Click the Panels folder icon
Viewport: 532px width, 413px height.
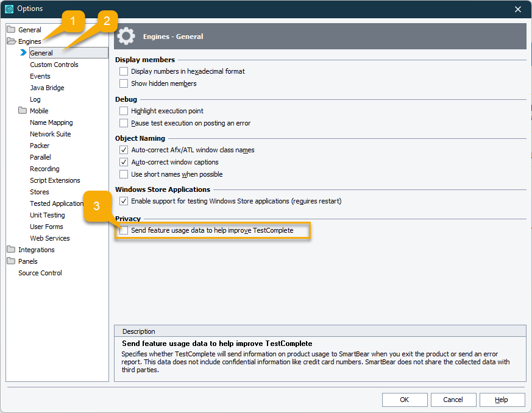(x=11, y=261)
